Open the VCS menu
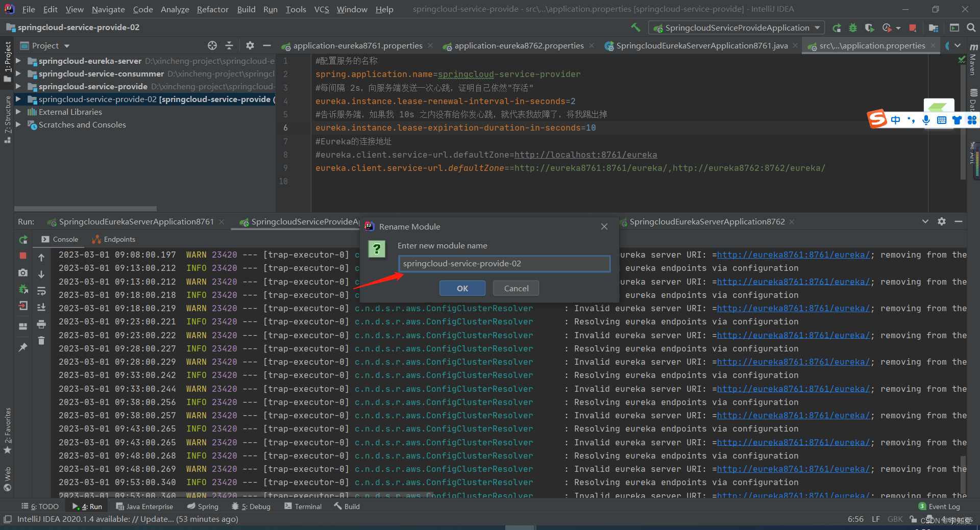The image size is (980, 530). point(322,9)
